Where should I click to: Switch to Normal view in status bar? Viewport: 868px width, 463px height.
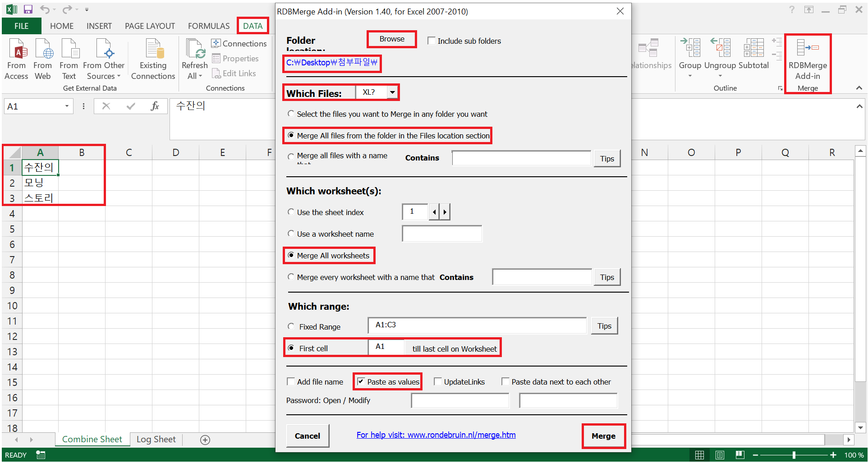[699, 455]
